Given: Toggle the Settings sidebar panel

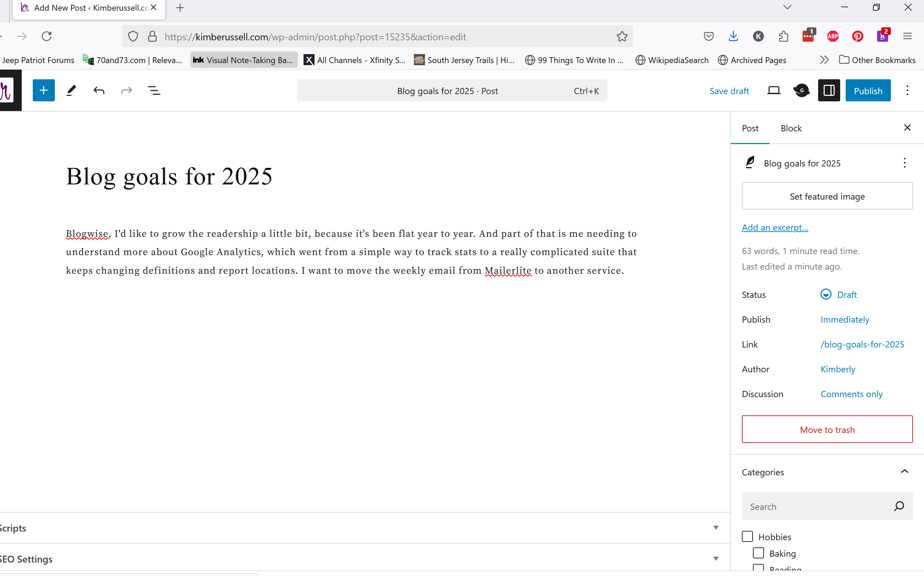Looking at the screenshot, I should click(829, 90).
